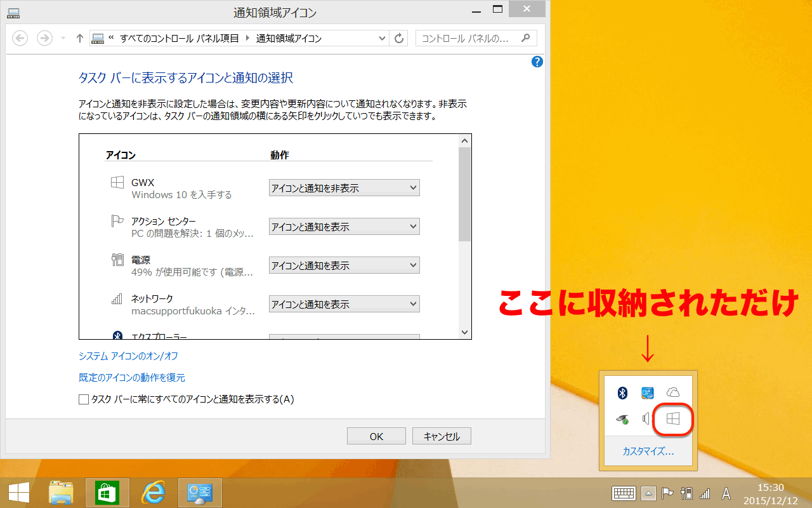Open Windows Store from the taskbar

point(107,493)
